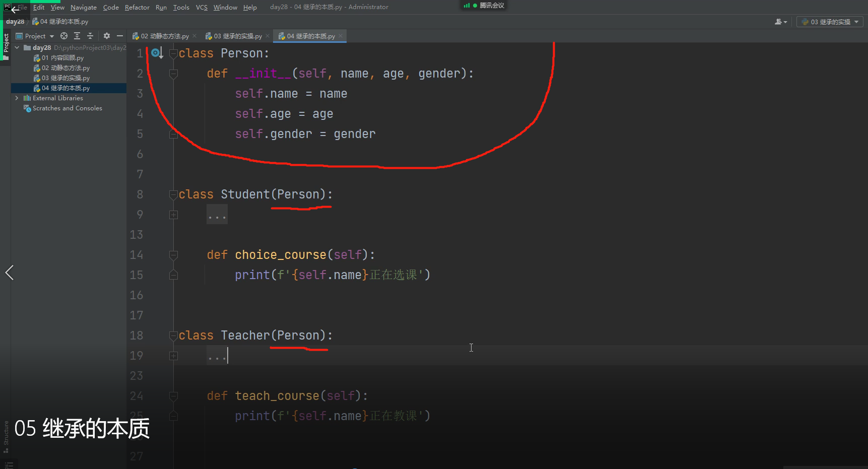Collapse the Student class fold marker

tap(173, 194)
